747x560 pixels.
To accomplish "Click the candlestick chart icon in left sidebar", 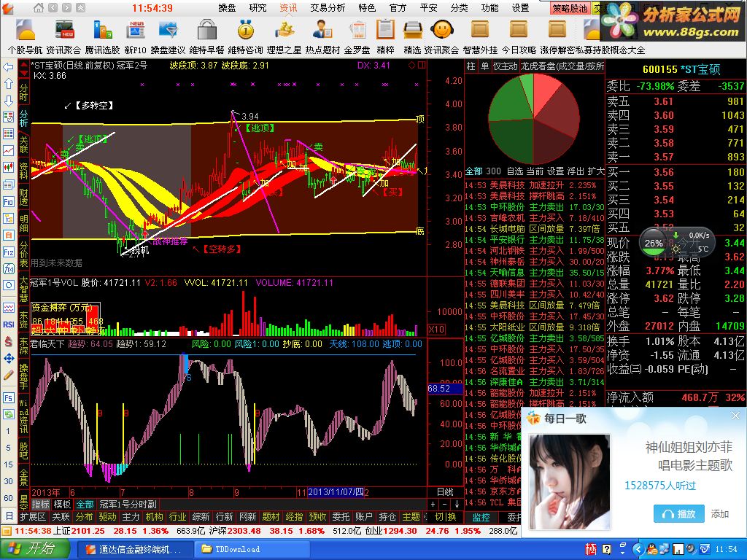I will pos(8,167).
